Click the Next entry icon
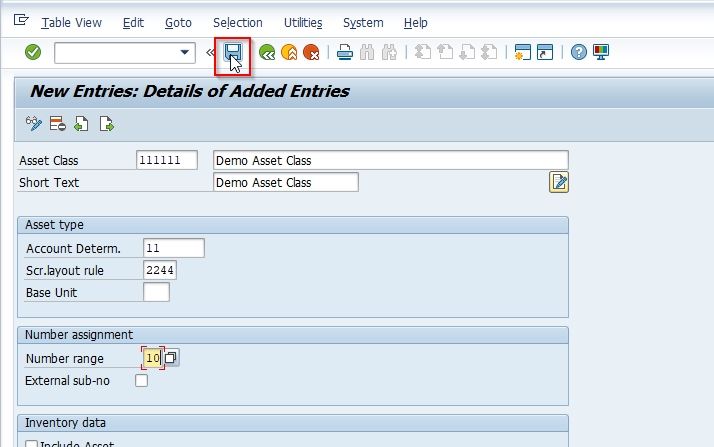The image size is (714, 447). pyautogui.click(x=107, y=124)
